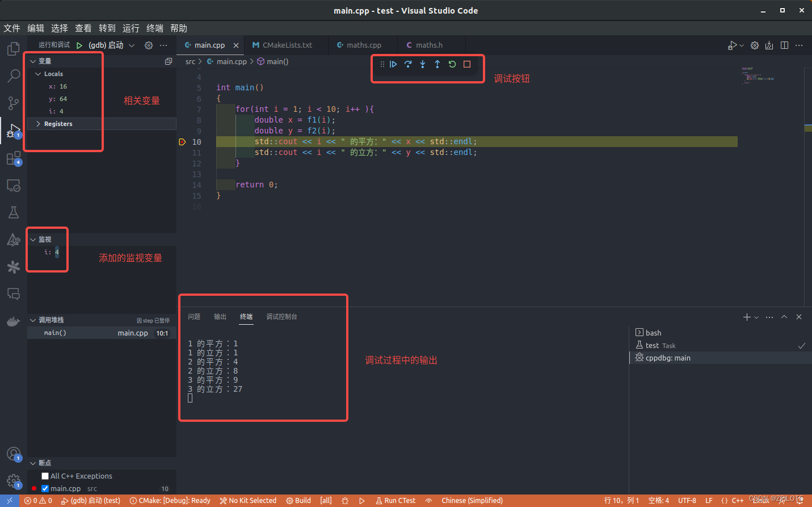Click Step Into in debug toolbar

(423, 64)
